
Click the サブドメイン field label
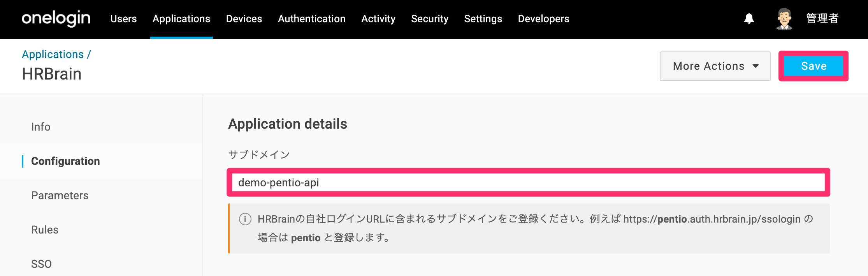[x=259, y=155]
